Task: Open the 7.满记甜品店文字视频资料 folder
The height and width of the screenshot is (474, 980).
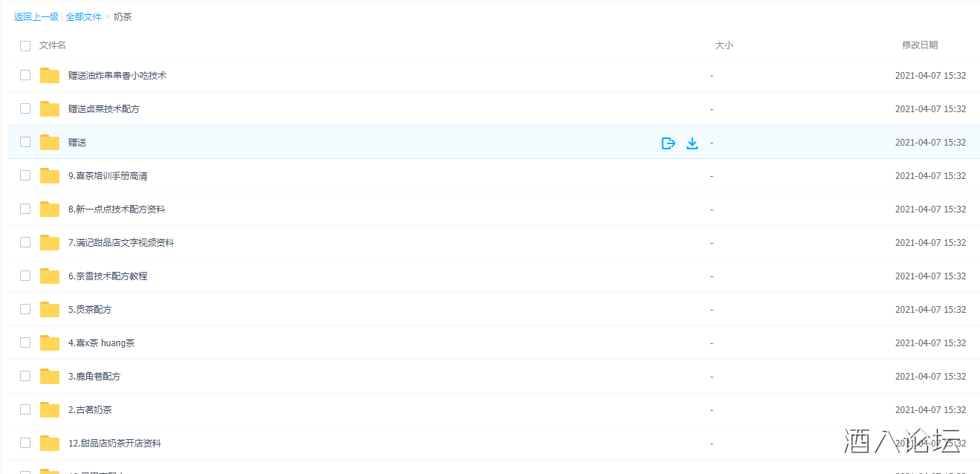Action: click(121, 243)
